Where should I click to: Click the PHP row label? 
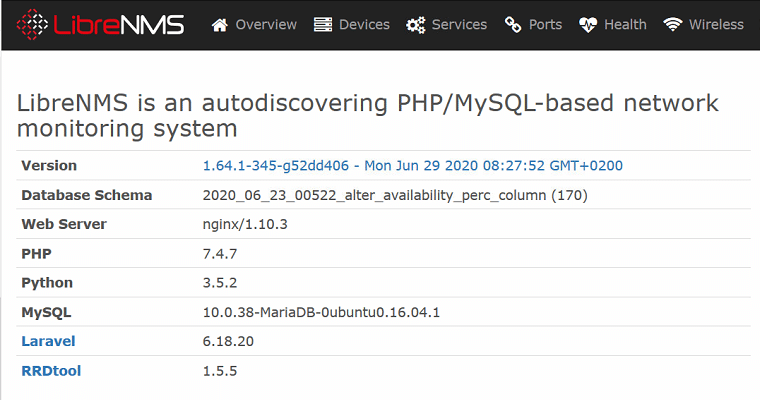pos(36,254)
